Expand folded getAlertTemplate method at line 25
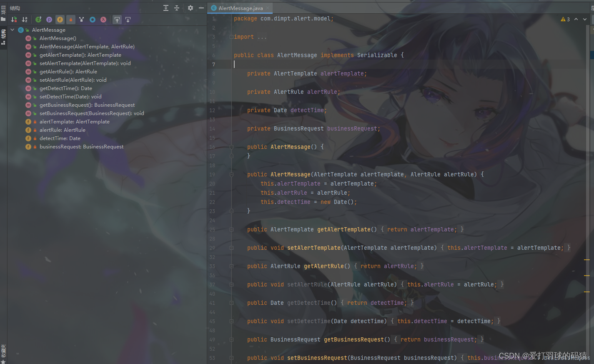This screenshot has height=364, width=594. pyautogui.click(x=231, y=230)
